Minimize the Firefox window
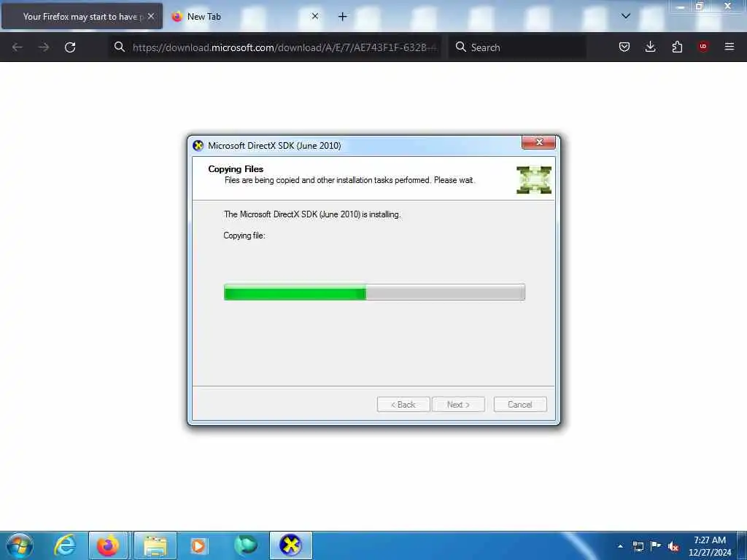The height and width of the screenshot is (560, 747). click(681, 6)
